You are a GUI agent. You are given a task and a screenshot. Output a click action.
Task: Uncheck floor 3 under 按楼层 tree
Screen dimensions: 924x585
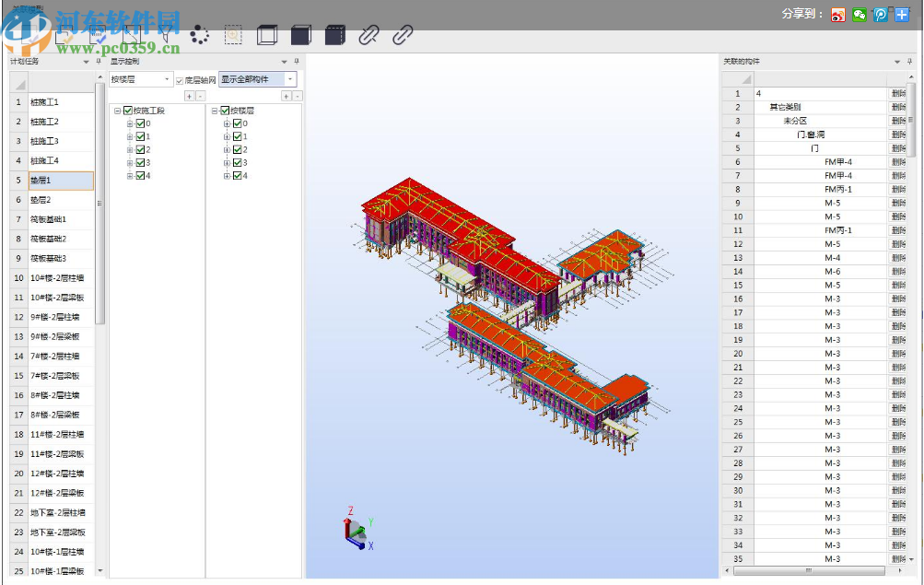pyautogui.click(x=237, y=162)
